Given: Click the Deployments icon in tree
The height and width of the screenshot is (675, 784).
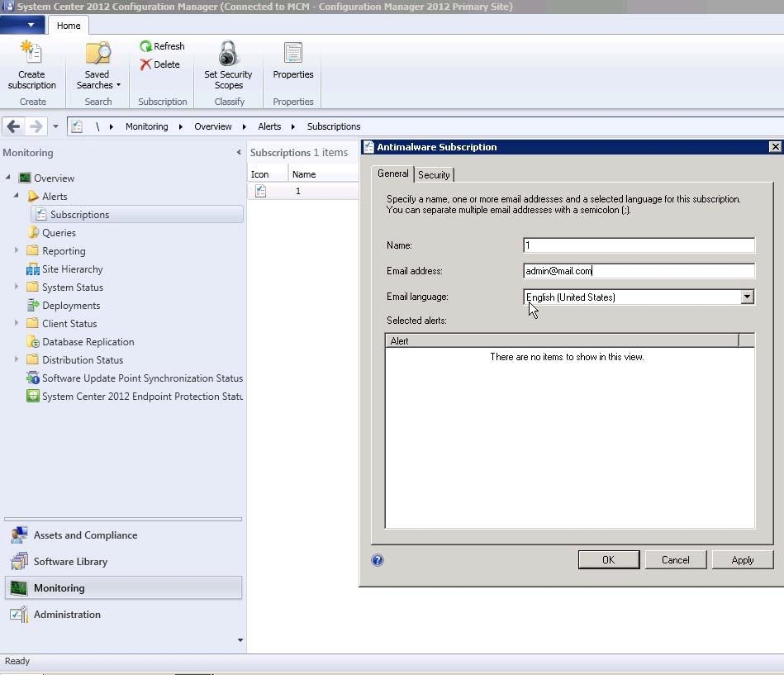Looking at the screenshot, I should (x=33, y=305).
